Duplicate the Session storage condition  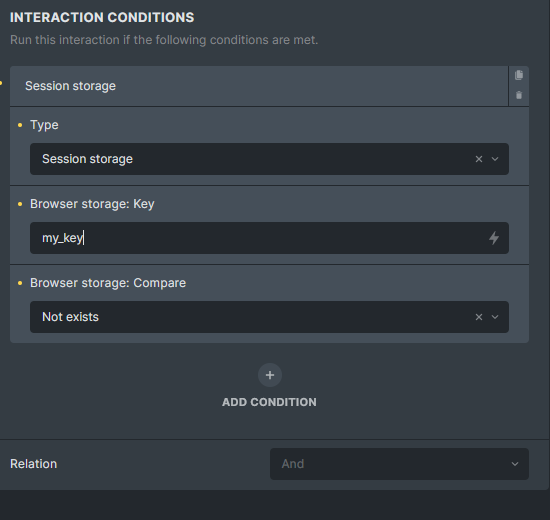tap(519, 75)
